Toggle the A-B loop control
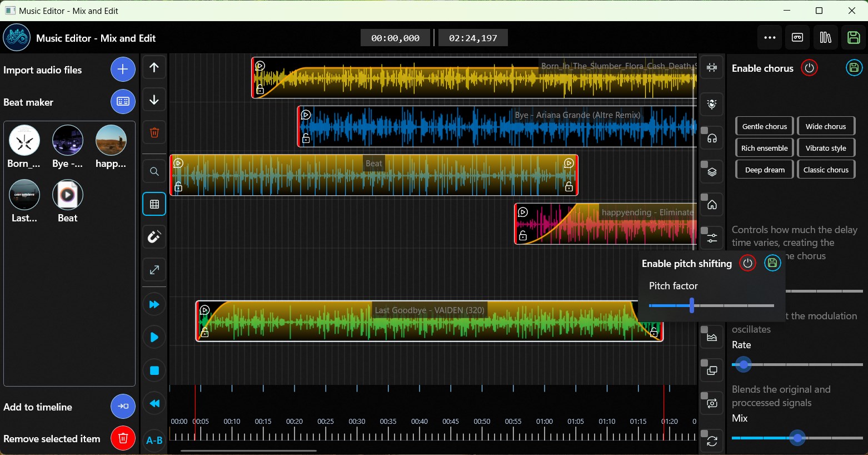 [x=154, y=440]
